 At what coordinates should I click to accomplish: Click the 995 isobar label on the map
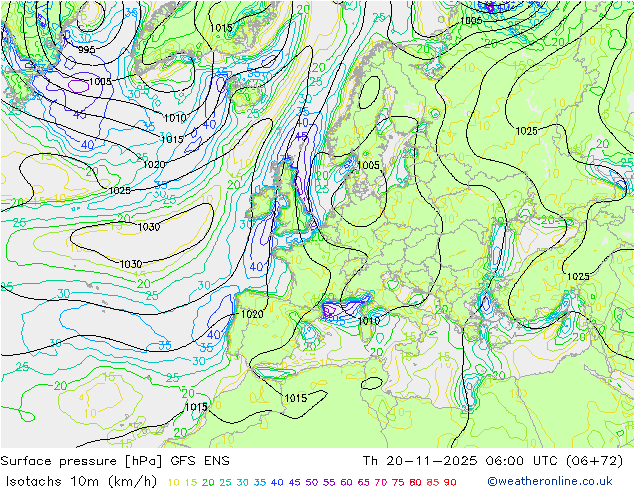pyautogui.click(x=87, y=50)
